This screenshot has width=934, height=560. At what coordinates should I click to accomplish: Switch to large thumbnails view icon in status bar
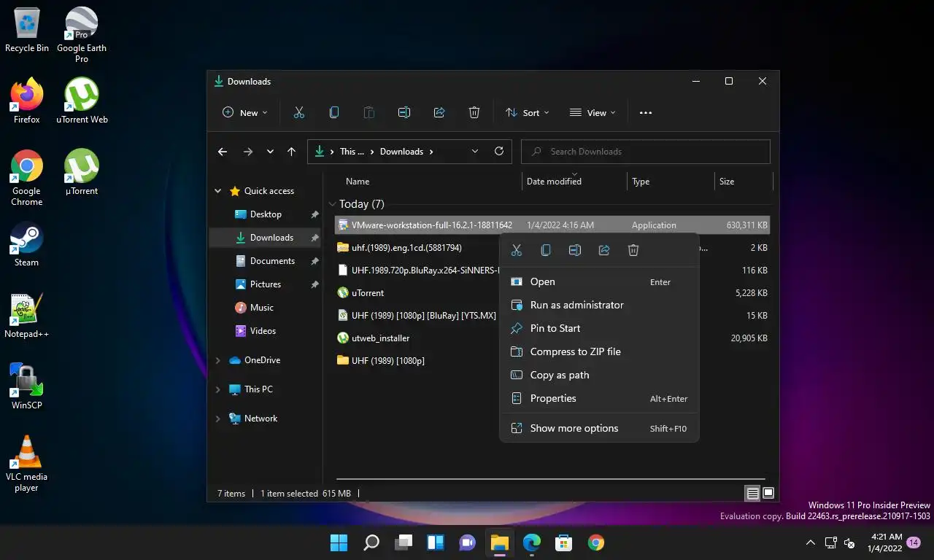tap(768, 494)
